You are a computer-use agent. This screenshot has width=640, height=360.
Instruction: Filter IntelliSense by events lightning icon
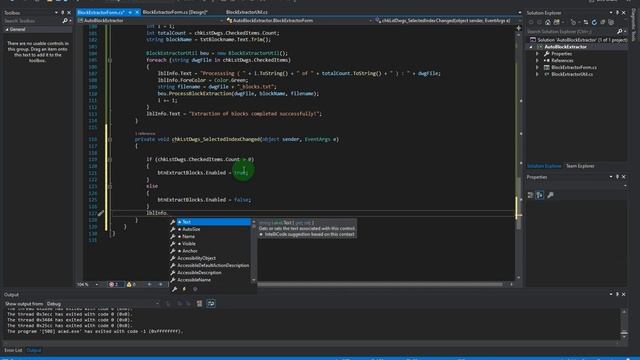point(184,289)
